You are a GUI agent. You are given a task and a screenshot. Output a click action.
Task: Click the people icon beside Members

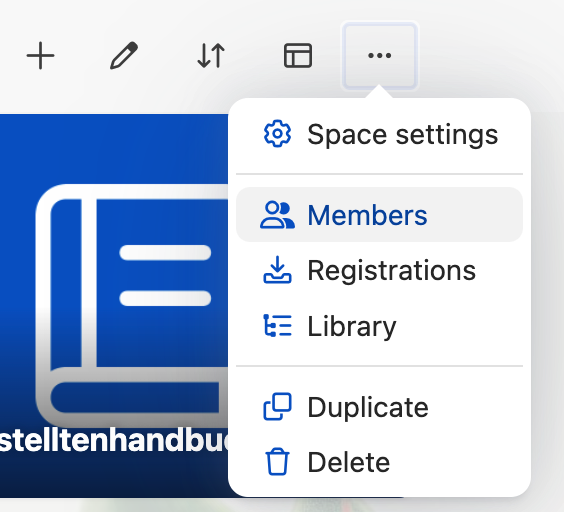(x=277, y=215)
